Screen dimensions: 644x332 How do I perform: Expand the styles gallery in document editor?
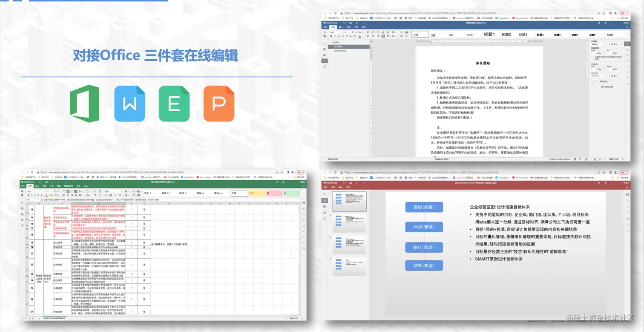(x=627, y=34)
